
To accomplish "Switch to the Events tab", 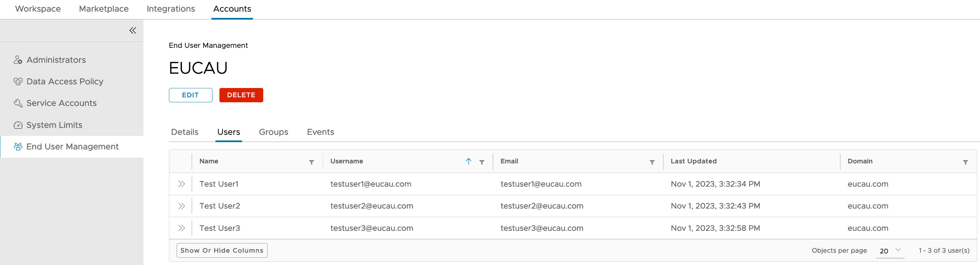I will 320,132.
